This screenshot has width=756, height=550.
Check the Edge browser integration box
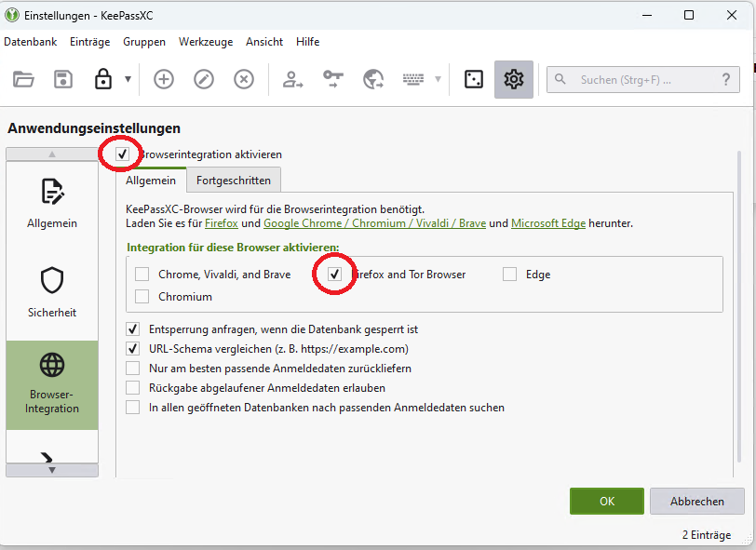(x=509, y=274)
